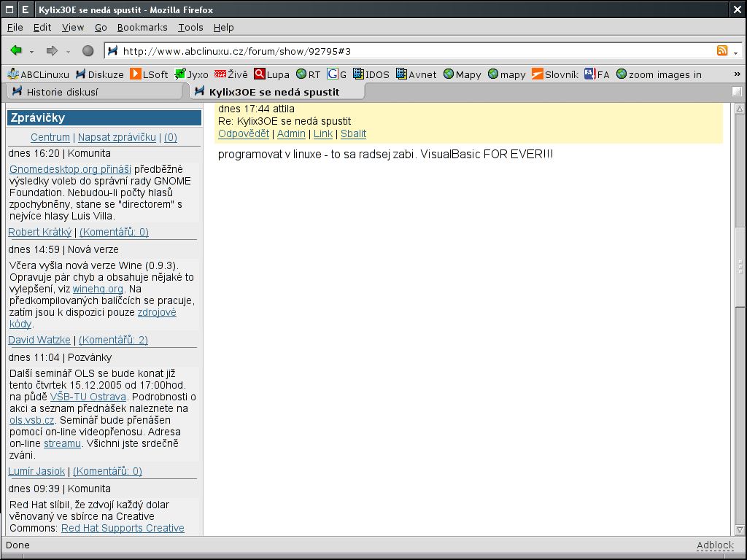Open the Avnet bookmark
Viewport: 747px width, 560px height.
tap(417, 74)
